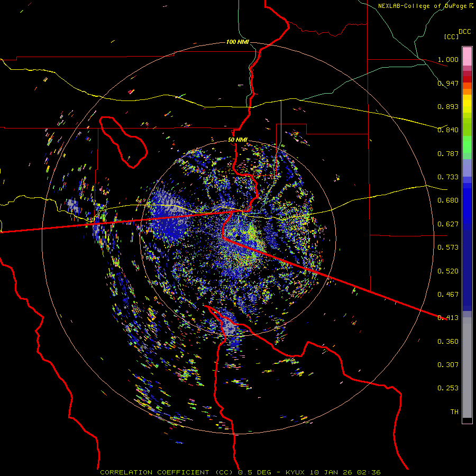Click the radar site center black dot
Image resolution: width=476 pixels, height=476 pixels.
coord(239,237)
